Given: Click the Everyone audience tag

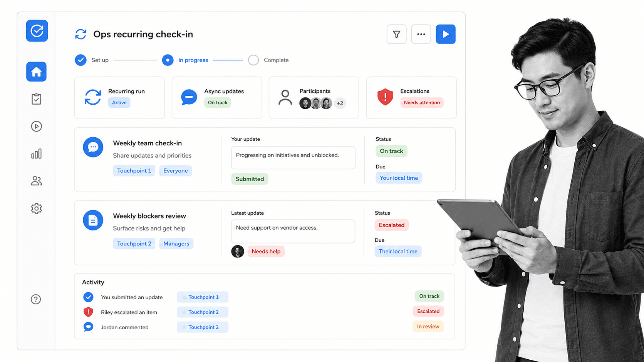Looking at the screenshot, I should click(176, 171).
